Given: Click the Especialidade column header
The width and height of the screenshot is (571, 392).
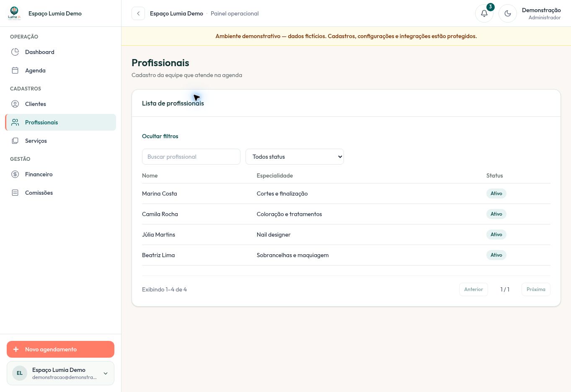Looking at the screenshot, I should pos(275,175).
